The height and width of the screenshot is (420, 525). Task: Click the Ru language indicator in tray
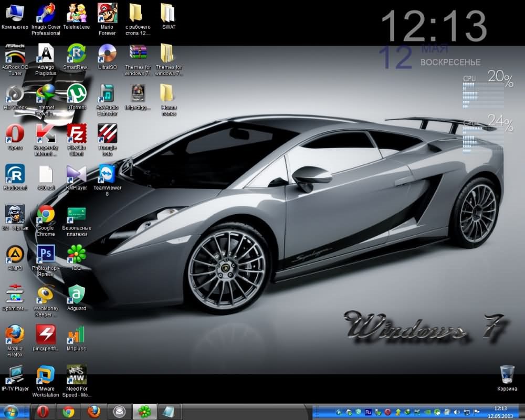coord(368,412)
